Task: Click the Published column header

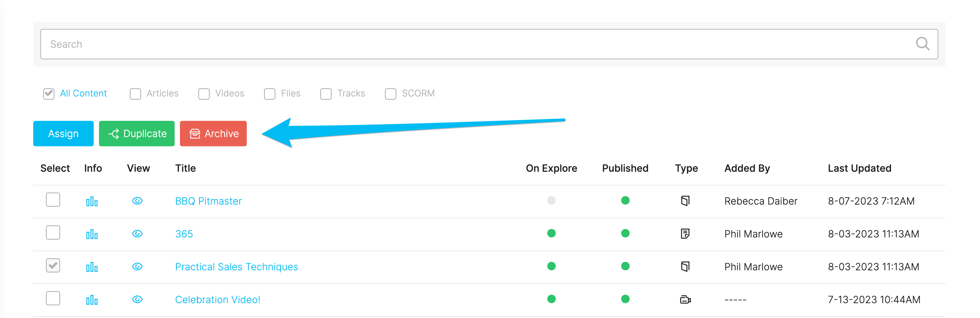Action: click(x=625, y=168)
